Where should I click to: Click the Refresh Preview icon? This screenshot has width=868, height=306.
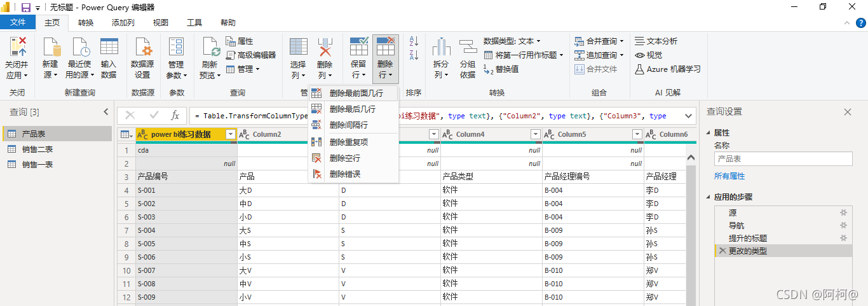211,48
